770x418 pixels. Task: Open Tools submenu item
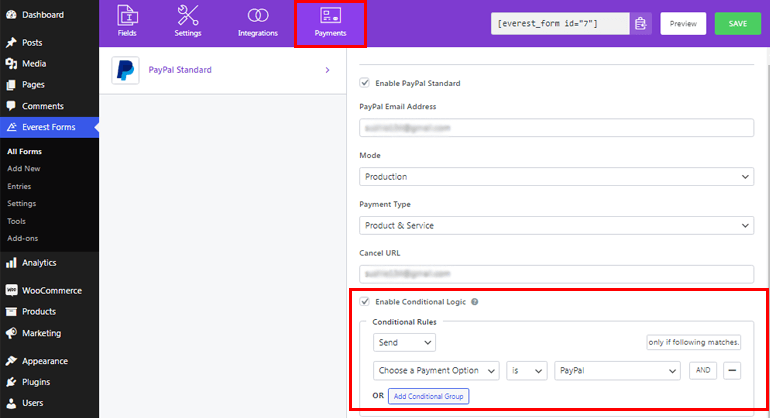click(x=16, y=221)
